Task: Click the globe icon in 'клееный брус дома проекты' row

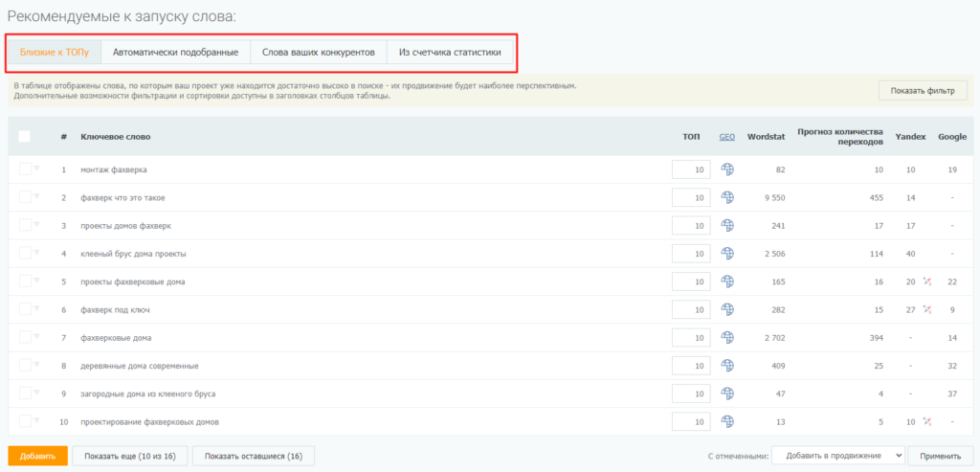Action: tap(727, 254)
